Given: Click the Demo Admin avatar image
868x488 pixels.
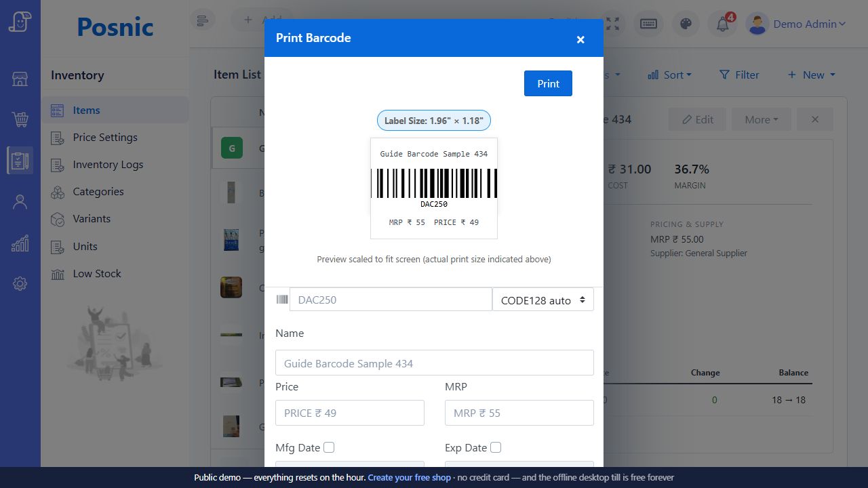Looking at the screenshot, I should [757, 24].
